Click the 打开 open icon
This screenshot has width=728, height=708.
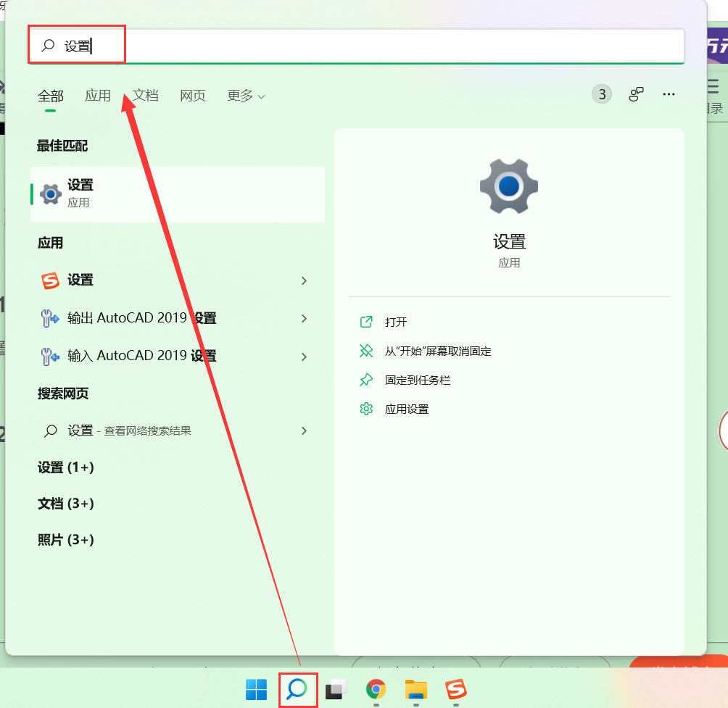tap(366, 322)
